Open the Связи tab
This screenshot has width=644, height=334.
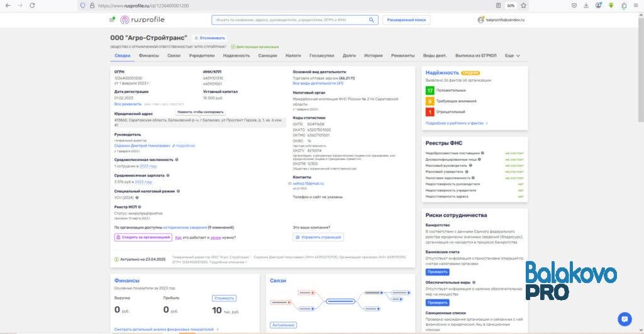pos(174,55)
